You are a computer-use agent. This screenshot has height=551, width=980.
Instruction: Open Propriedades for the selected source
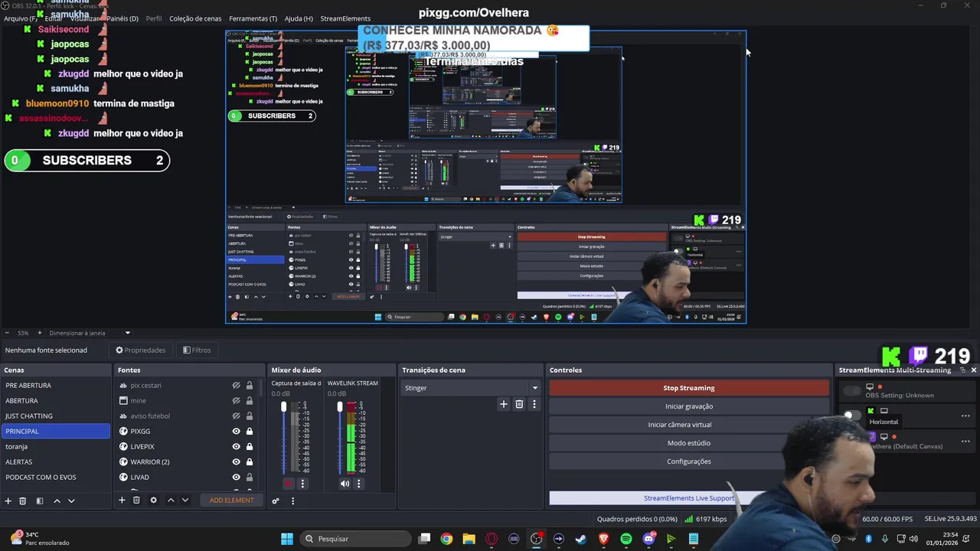click(141, 350)
